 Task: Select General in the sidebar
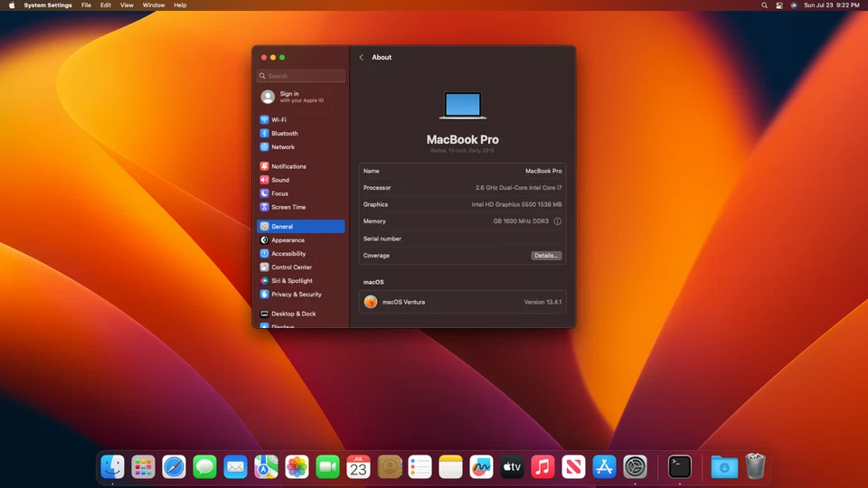click(300, 226)
